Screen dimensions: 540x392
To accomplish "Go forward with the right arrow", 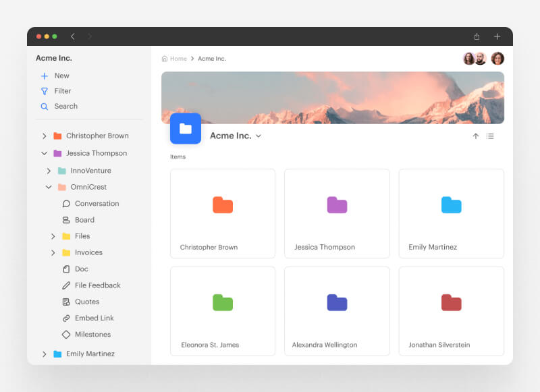I will tap(90, 36).
